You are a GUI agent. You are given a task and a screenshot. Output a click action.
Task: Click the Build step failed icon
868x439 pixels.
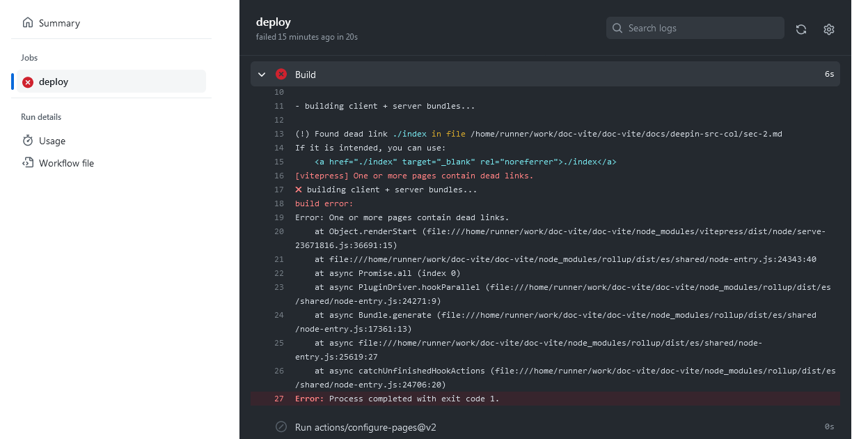coord(281,75)
